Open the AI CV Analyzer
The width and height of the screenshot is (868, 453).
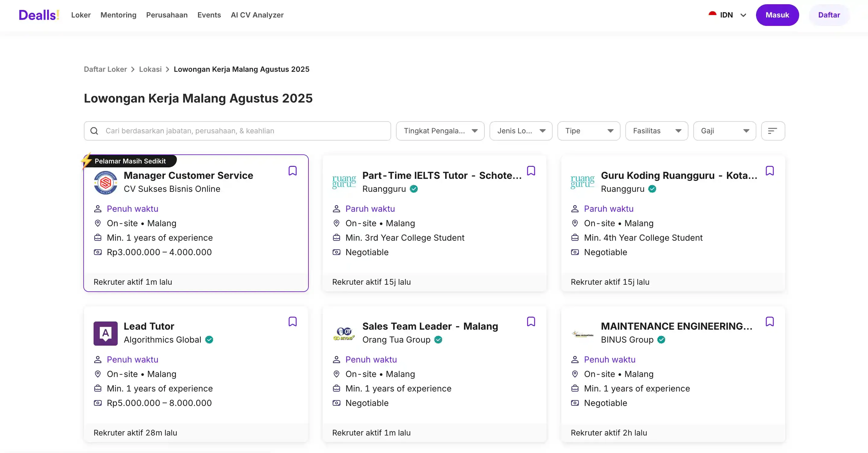coord(257,15)
